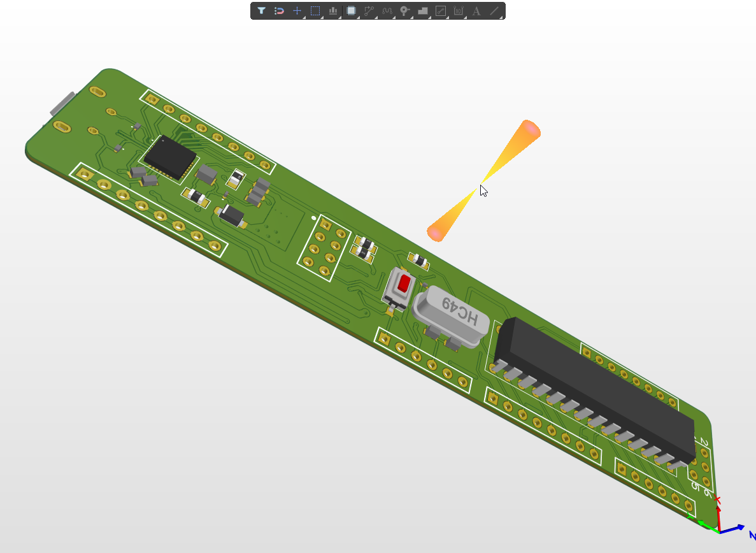Start the interactive routing tool
Viewport: 756px width, 553px height.
369,11
